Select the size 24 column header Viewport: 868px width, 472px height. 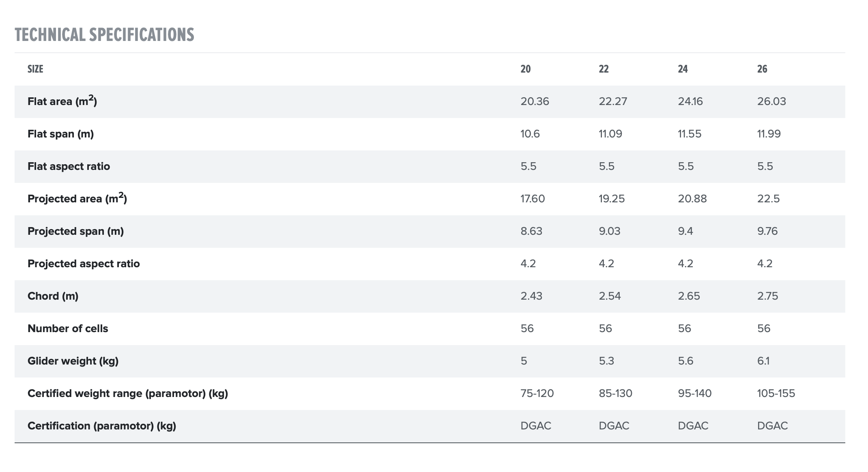[x=683, y=69]
